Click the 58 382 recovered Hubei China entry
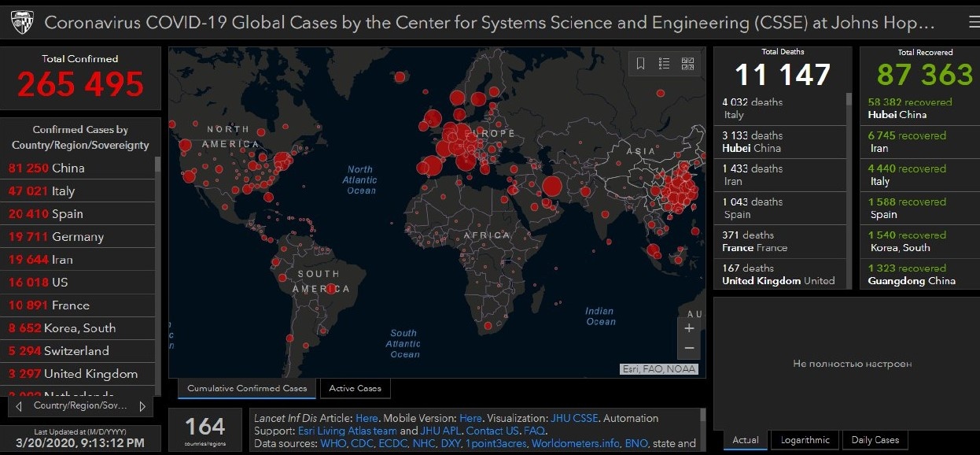The width and height of the screenshot is (980, 455). tap(919, 109)
